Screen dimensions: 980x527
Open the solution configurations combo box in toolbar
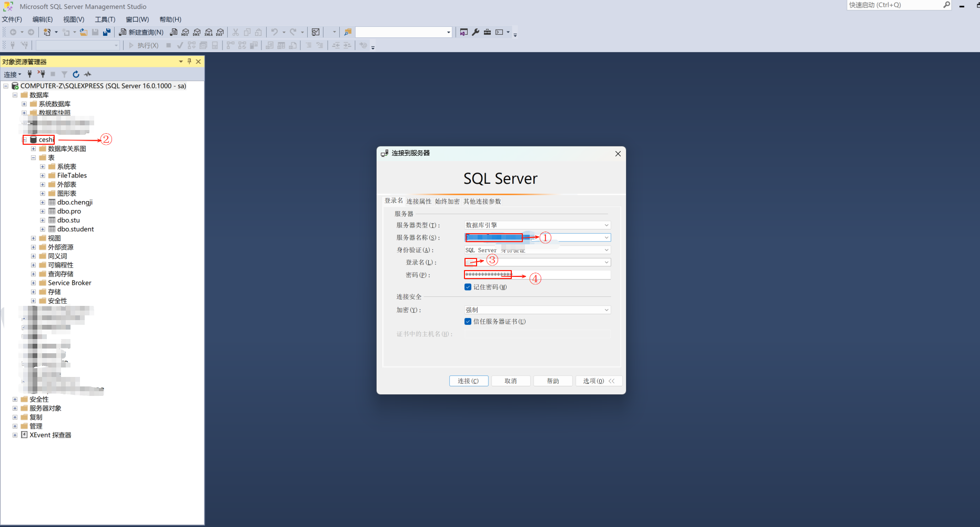point(403,32)
